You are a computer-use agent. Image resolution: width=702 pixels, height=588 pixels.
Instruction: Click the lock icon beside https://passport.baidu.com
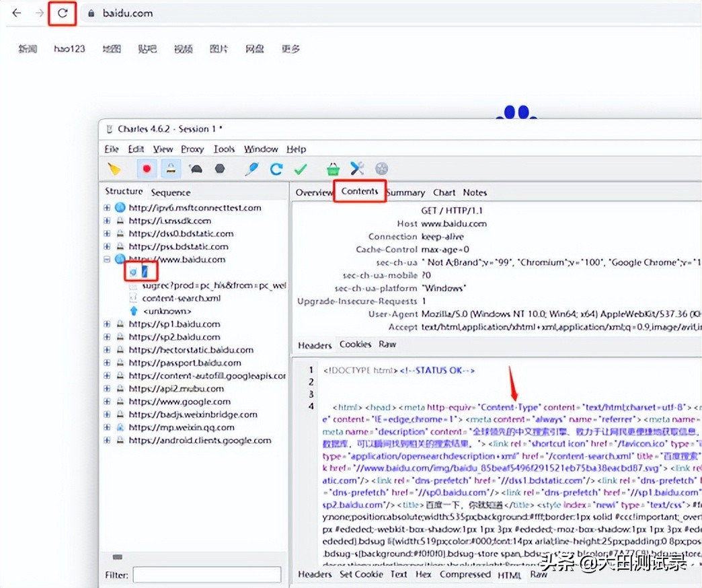(120, 363)
